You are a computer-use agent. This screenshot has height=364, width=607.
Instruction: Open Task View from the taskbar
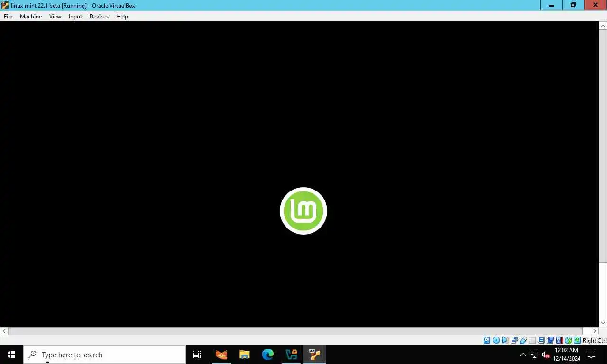[x=197, y=355]
